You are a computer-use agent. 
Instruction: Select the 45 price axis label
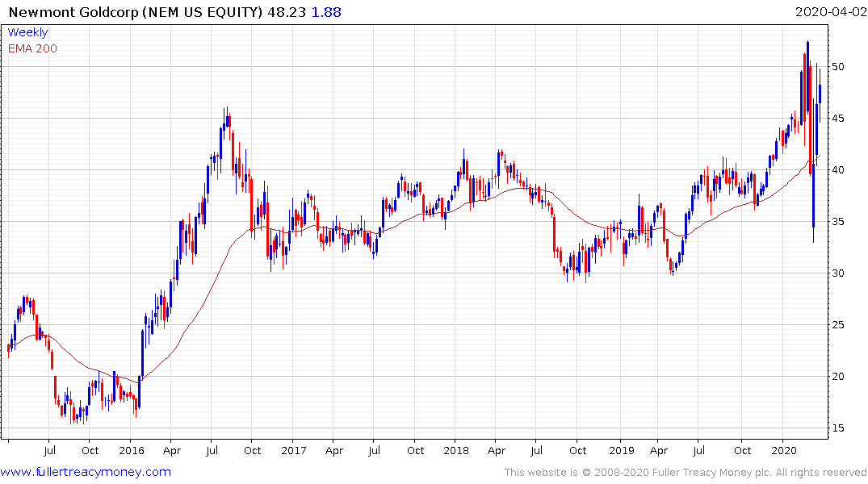click(838, 119)
